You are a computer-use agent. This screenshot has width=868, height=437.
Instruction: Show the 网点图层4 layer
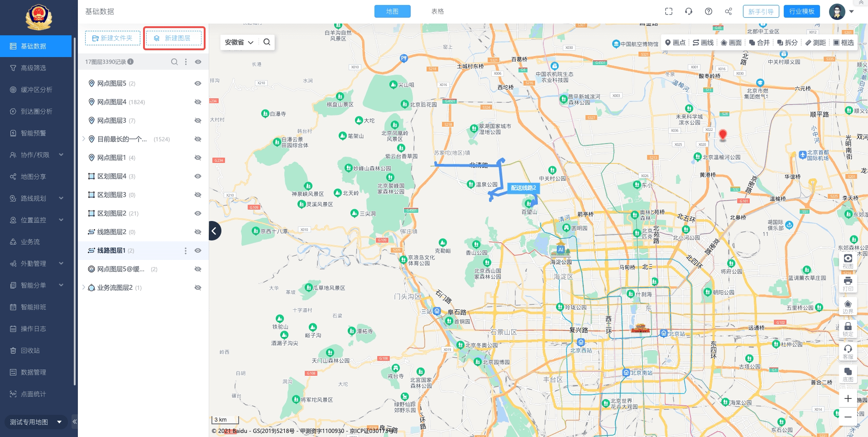point(198,102)
